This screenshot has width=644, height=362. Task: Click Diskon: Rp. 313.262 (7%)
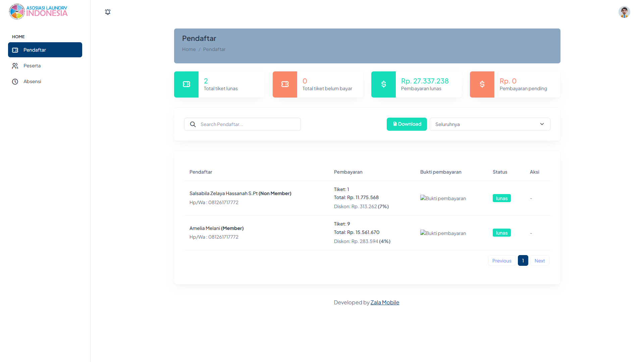pyautogui.click(x=361, y=206)
